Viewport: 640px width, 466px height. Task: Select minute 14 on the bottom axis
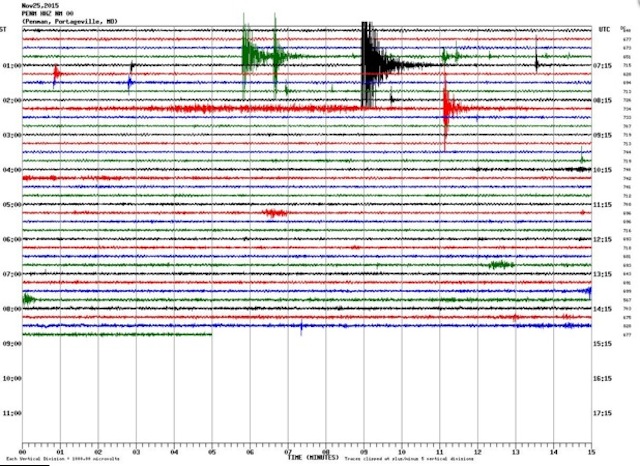[553, 452]
